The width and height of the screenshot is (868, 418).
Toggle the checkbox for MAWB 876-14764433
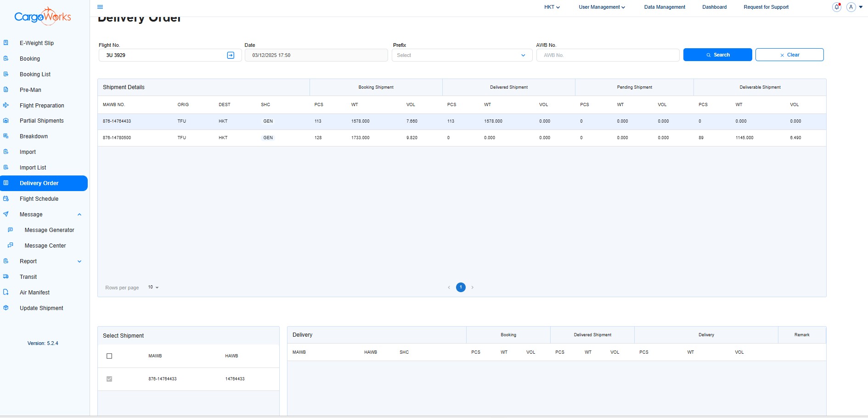(109, 379)
